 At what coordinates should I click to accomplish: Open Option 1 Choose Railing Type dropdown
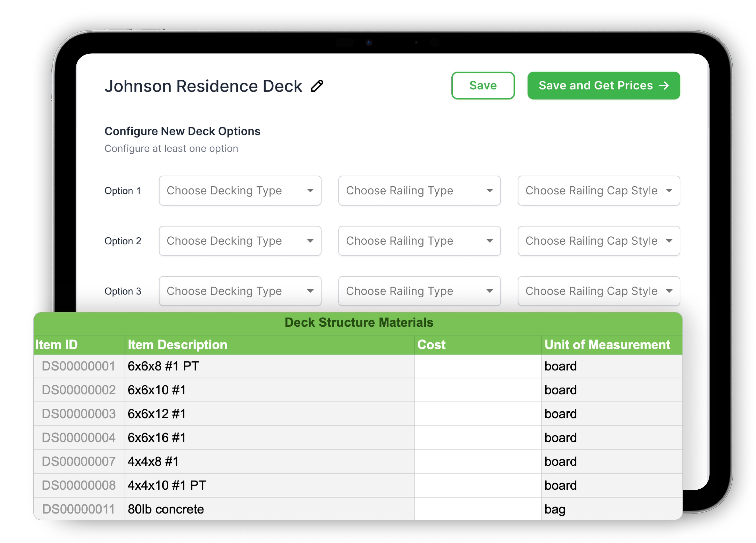419,191
